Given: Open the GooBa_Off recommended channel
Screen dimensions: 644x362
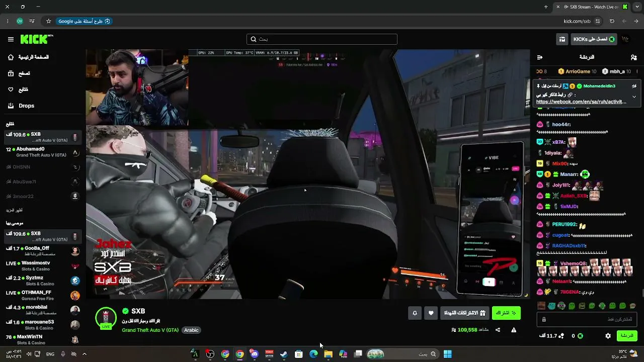Looking at the screenshot, I should [x=42, y=251].
